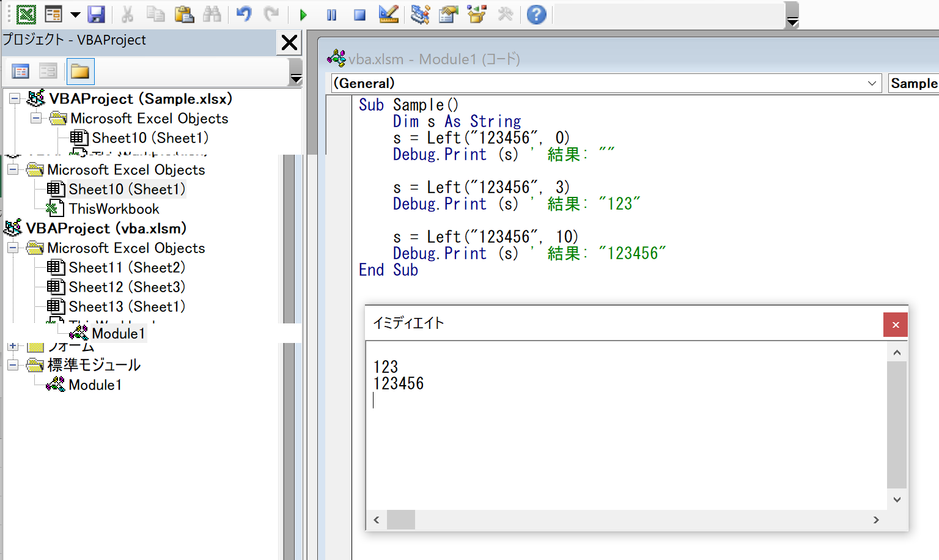Open Visual Basic Help
Image resolution: width=939 pixels, height=560 pixels.
(x=536, y=14)
